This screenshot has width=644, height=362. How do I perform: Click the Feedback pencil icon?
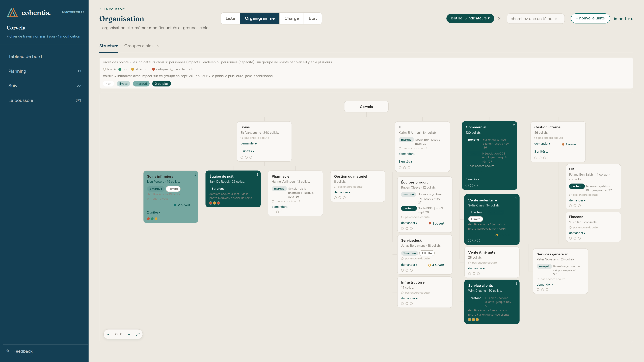click(x=8, y=351)
